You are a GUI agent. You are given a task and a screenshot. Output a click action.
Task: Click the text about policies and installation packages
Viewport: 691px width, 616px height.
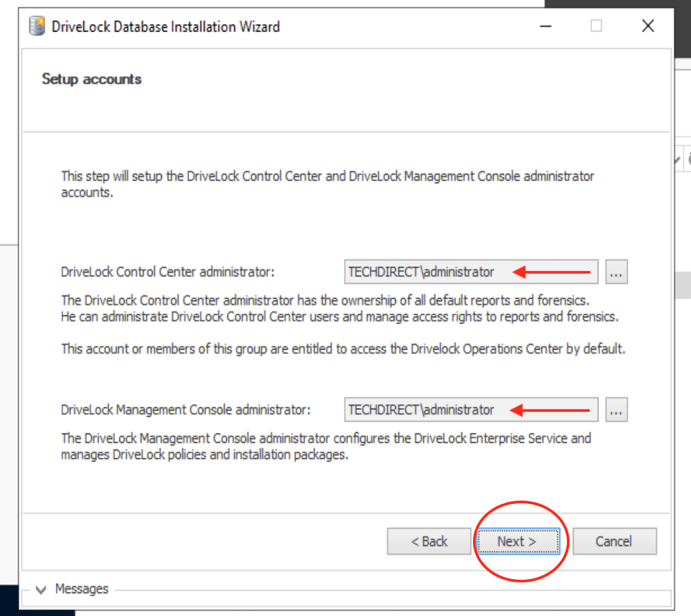click(205, 454)
